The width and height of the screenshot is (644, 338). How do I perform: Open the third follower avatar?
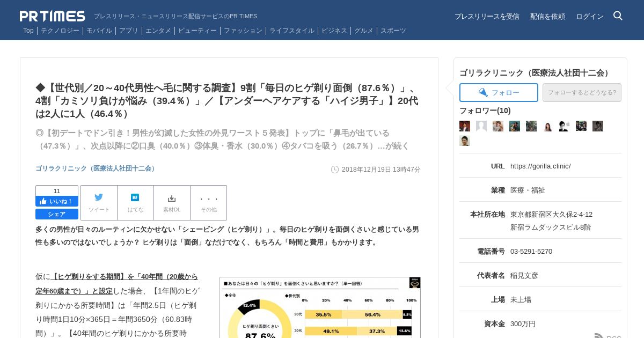tap(498, 126)
